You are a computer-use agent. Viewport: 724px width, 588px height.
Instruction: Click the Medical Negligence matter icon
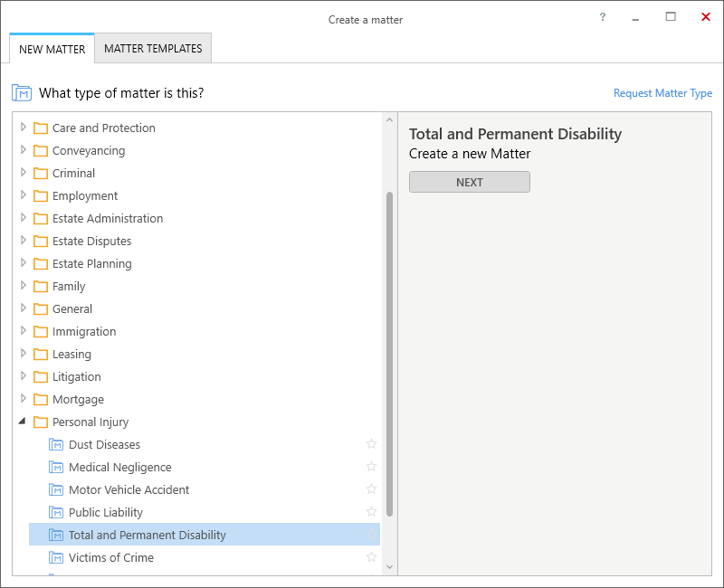click(56, 467)
